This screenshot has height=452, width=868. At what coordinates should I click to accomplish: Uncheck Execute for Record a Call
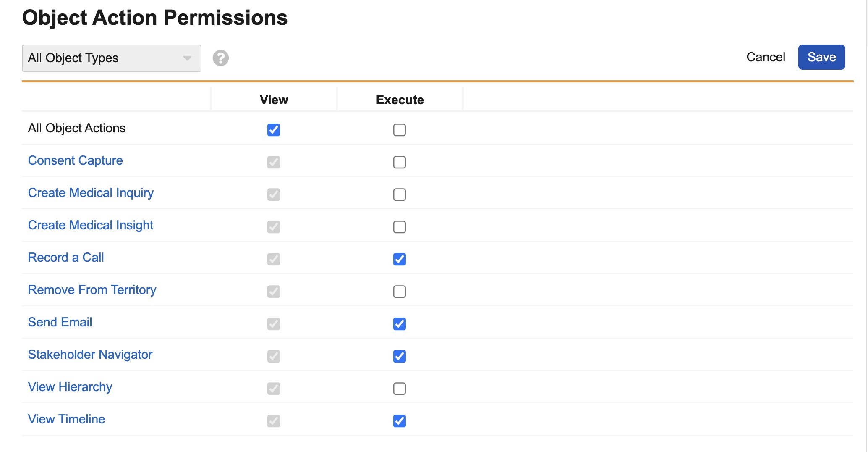(400, 259)
